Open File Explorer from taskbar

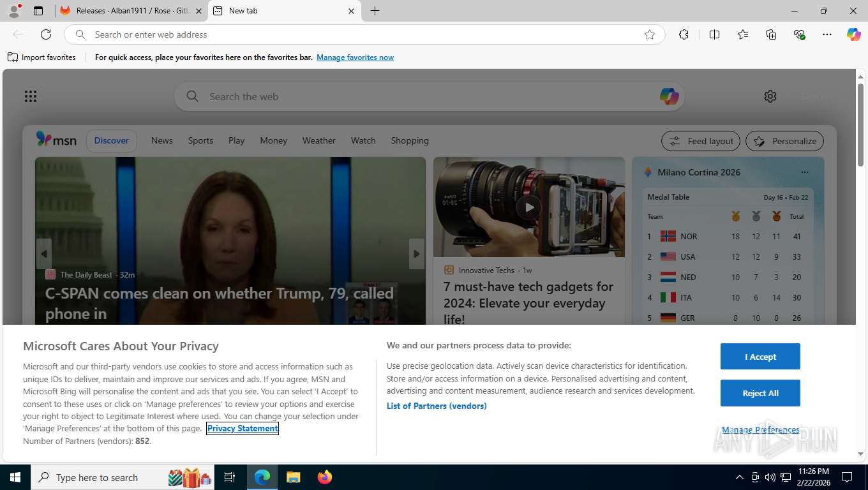coord(294,477)
